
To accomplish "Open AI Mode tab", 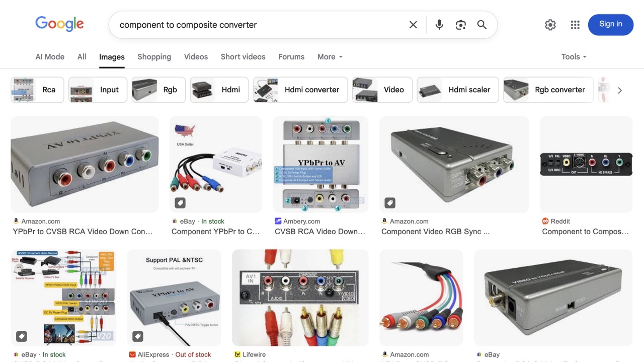I will 50,57.
